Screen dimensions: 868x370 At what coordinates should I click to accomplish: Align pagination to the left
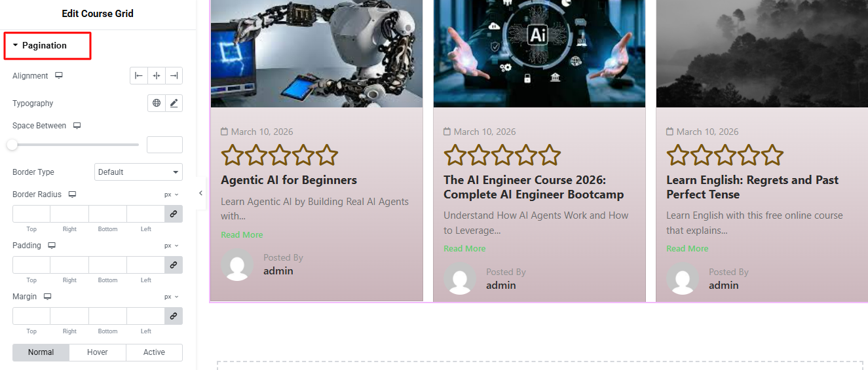click(x=139, y=76)
